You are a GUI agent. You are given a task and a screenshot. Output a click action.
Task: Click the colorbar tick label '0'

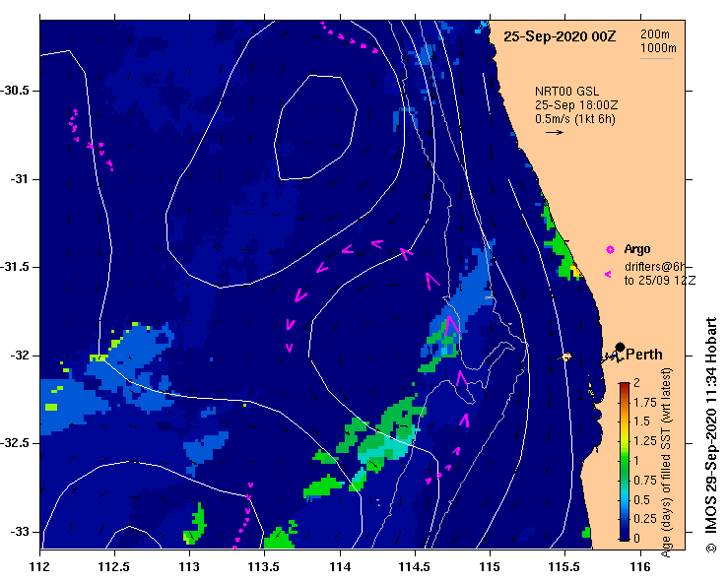[x=636, y=539]
